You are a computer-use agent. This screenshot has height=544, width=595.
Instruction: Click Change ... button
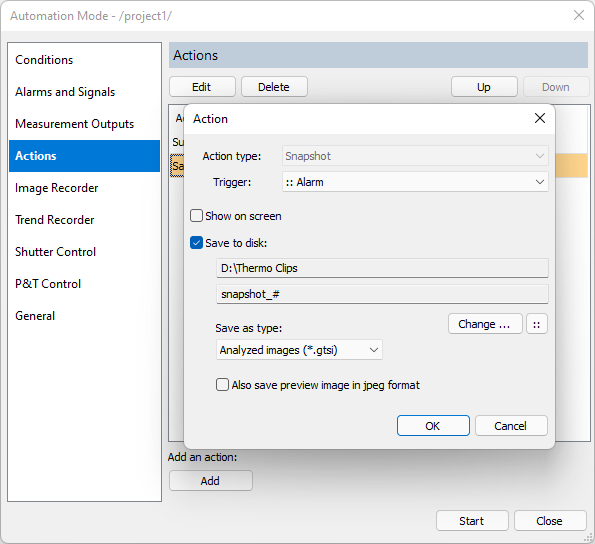[x=485, y=324]
